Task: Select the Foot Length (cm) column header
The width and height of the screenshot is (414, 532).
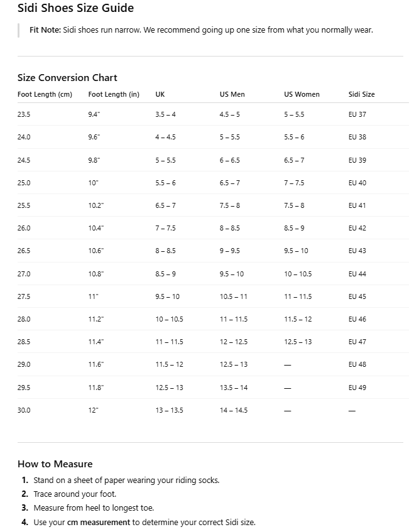Action: tap(45, 94)
